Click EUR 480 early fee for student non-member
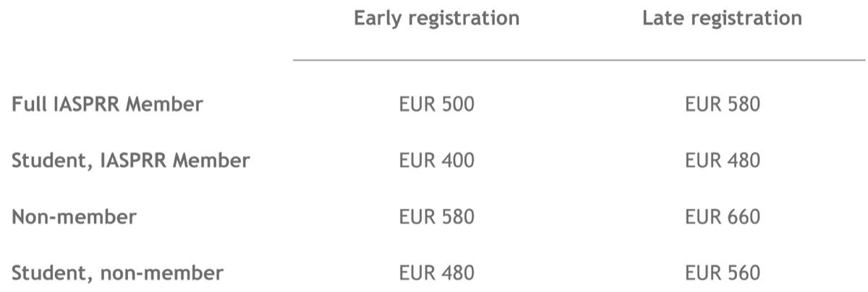Viewport: 868px width, 292px height. [x=437, y=273]
